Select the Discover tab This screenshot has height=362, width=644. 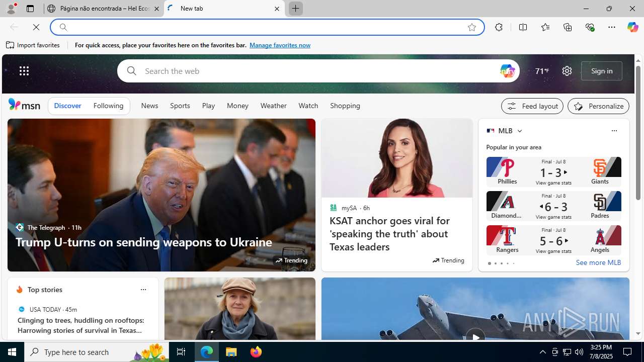(x=67, y=106)
